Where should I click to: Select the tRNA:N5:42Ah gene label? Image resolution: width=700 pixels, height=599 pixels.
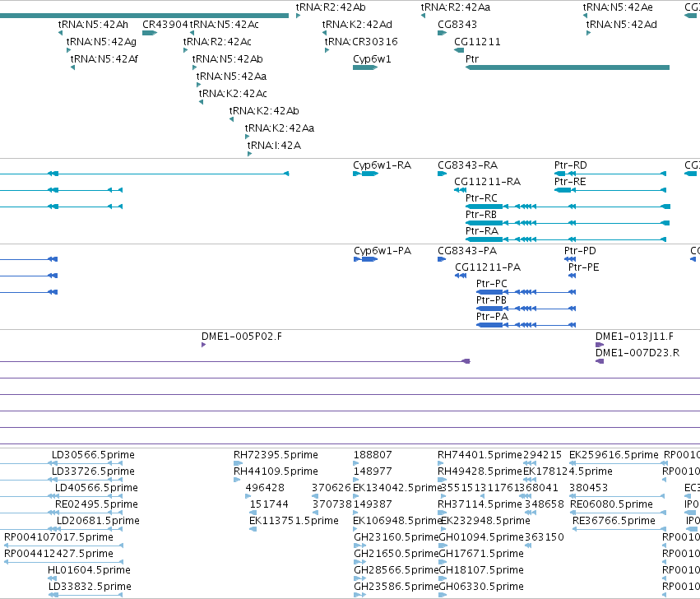93,25
